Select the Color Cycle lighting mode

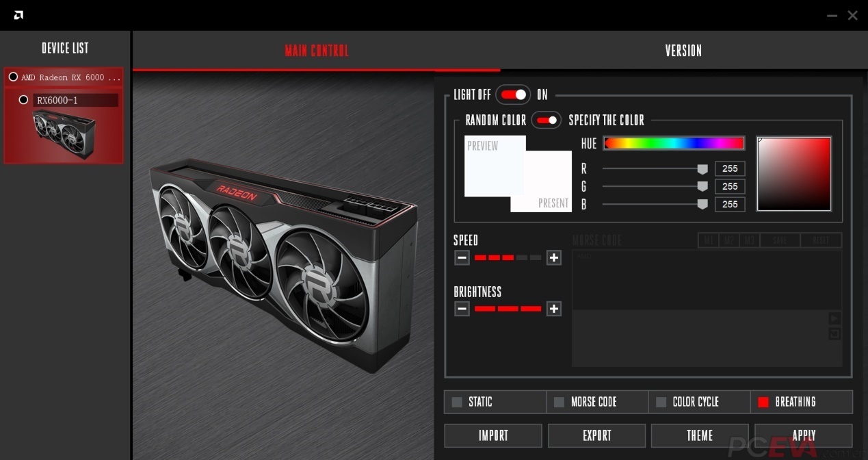699,402
